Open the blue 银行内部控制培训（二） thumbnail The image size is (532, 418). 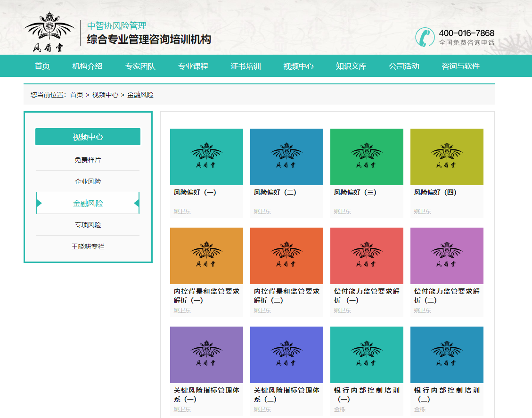447,355
